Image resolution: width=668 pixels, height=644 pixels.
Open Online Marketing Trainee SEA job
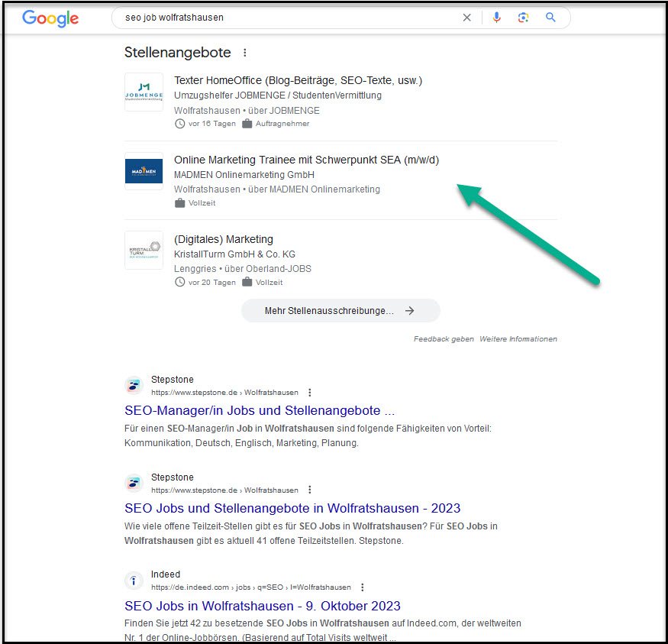[x=306, y=160]
